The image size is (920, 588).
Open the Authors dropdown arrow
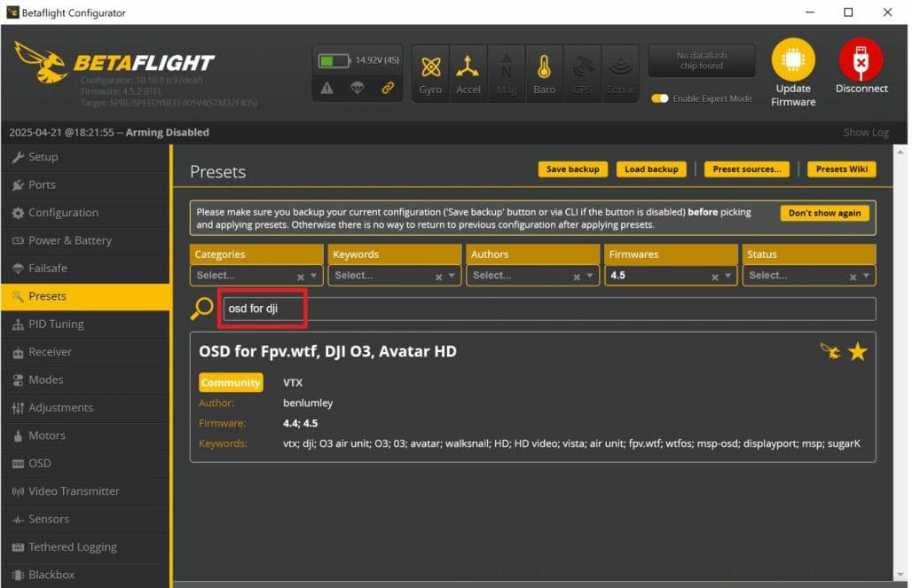(x=590, y=275)
